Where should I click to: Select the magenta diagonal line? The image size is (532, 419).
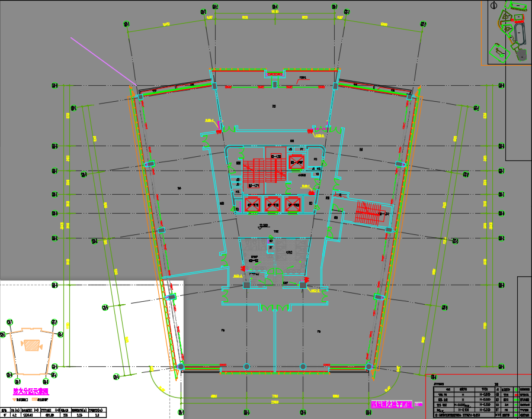pyautogui.click(x=104, y=62)
